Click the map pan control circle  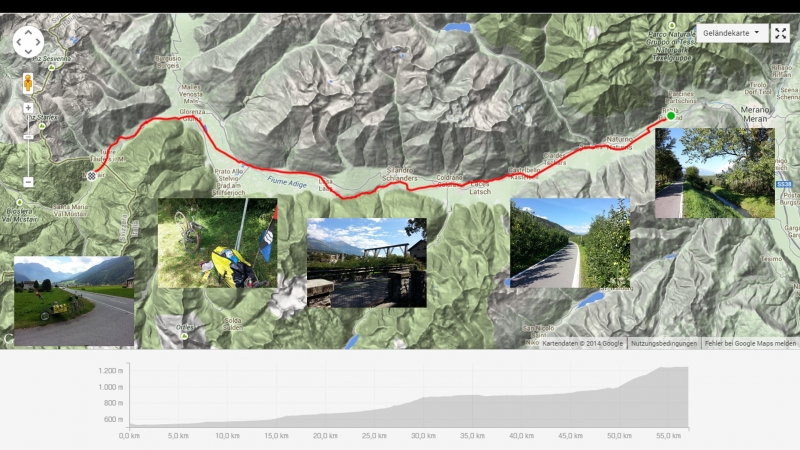click(28, 42)
